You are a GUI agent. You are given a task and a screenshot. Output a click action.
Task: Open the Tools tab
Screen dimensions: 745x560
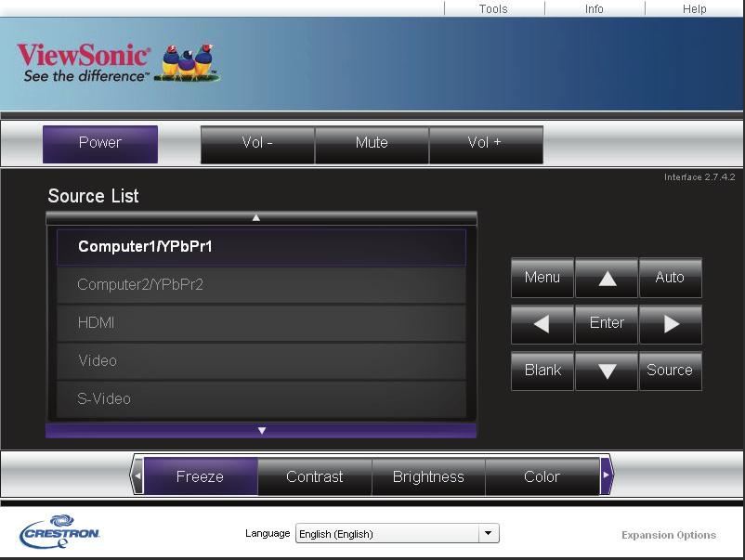pos(493,9)
